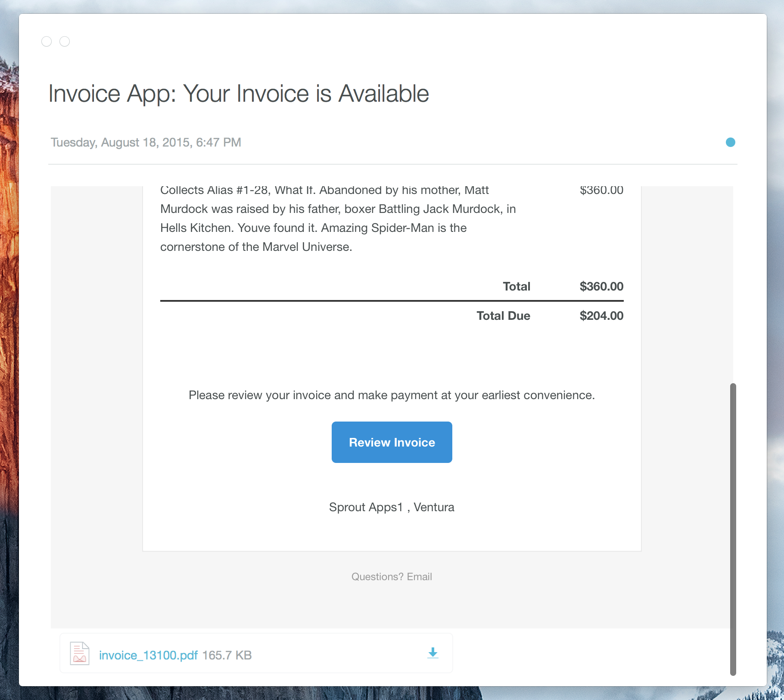Open the invoice_13100.pdf attachment link
Viewport: 784px width, 700px height.
[148, 655]
